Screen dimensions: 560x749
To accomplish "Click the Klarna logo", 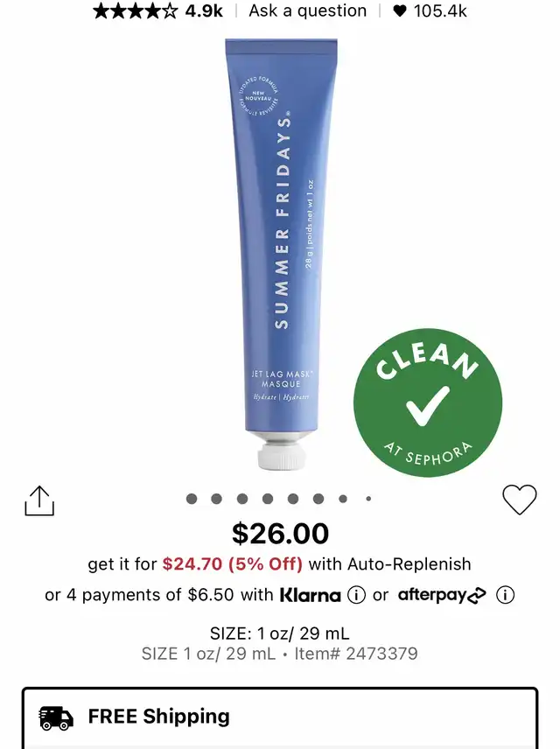I will [x=310, y=595].
